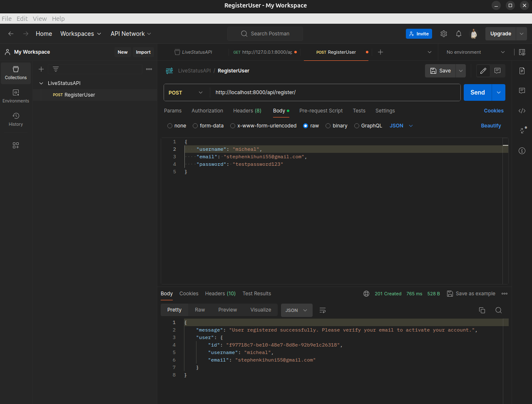532x404 pixels.
Task: Select the binary body radio
Action: pos(328,126)
